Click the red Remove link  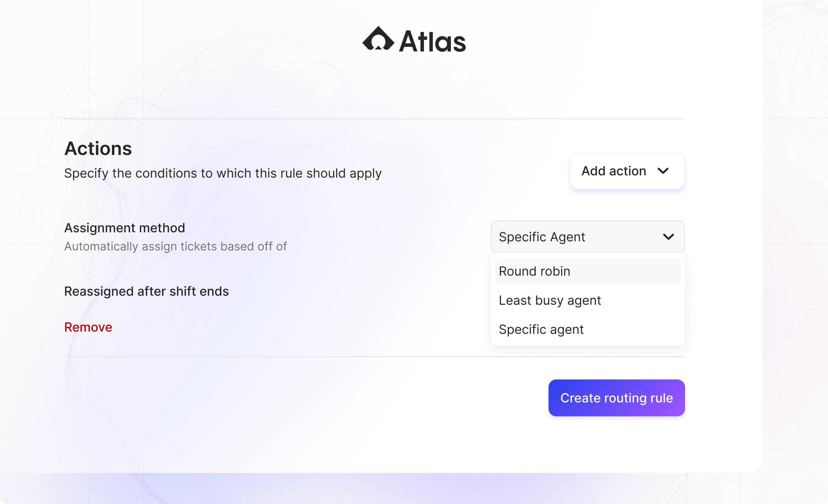coord(88,327)
